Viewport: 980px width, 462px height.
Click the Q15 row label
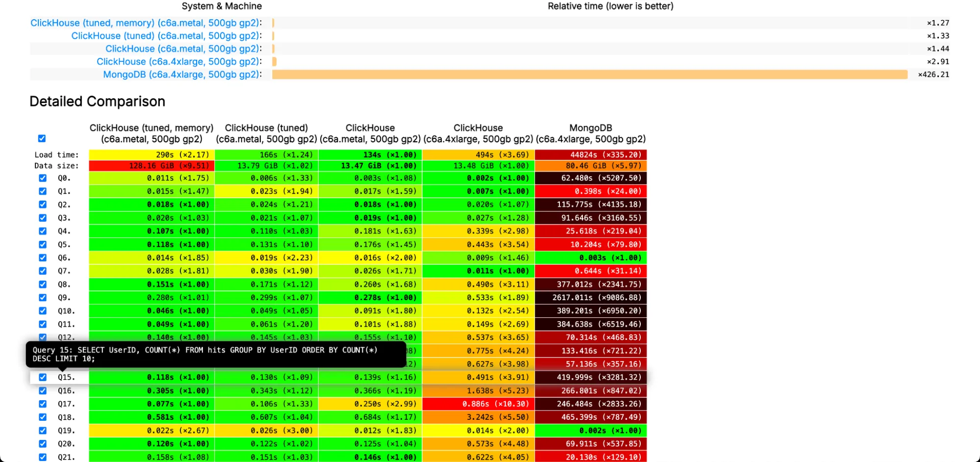coord(66,378)
